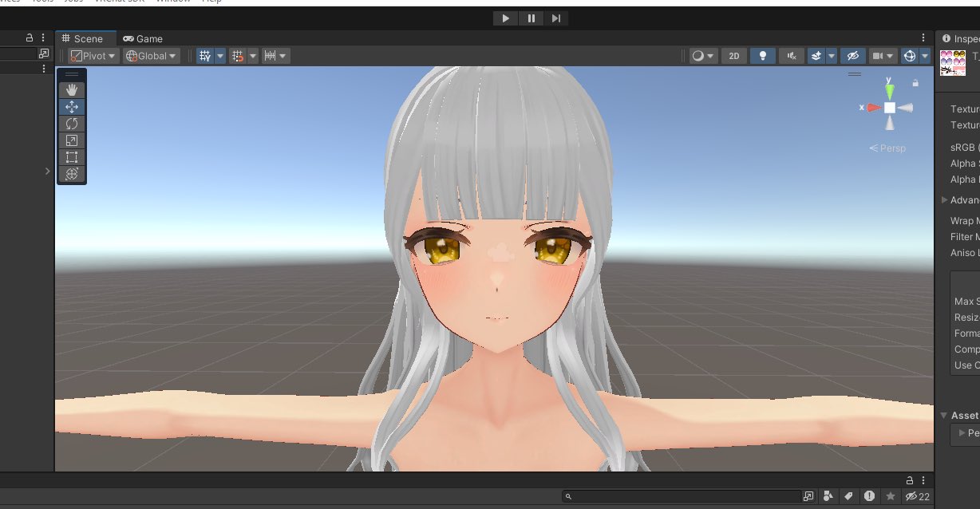This screenshot has height=509, width=980.
Task: Open the Inspector tab
Action: click(x=960, y=38)
